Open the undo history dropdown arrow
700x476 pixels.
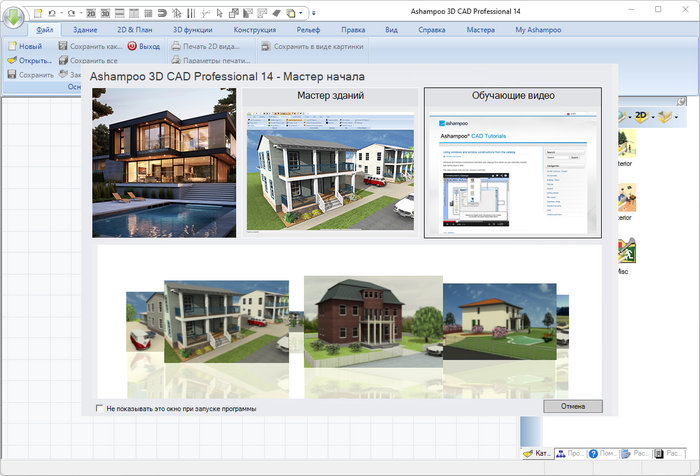[62, 13]
